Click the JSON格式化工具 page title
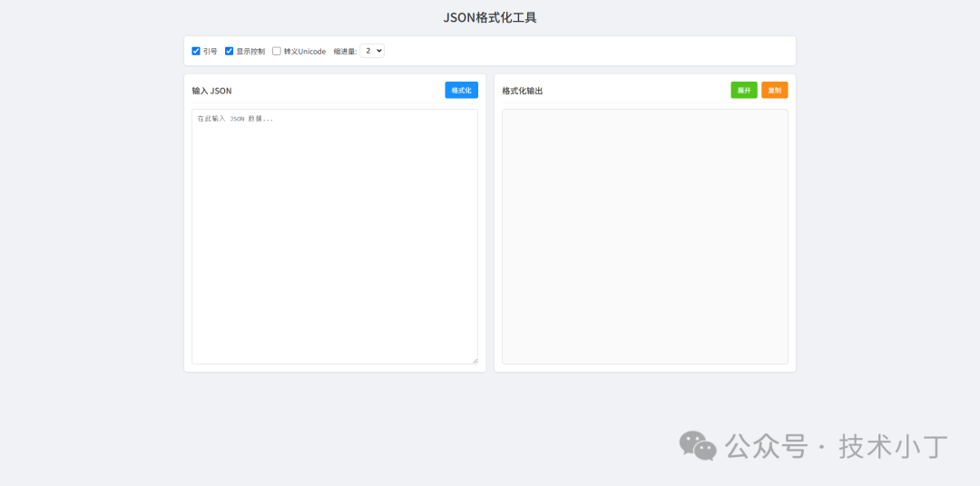The height and width of the screenshot is (486, 980). coord(490,17)
